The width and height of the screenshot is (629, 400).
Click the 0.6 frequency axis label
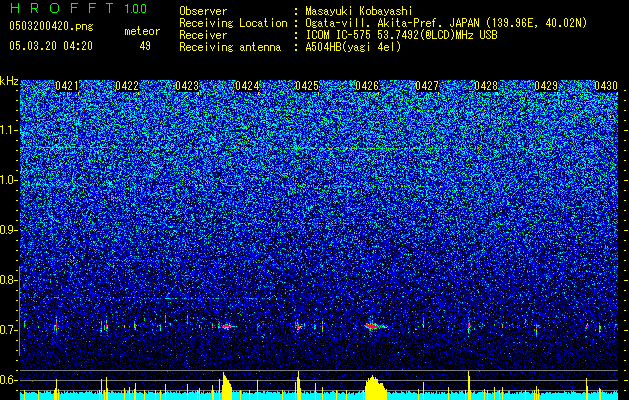[x=9, y=380]
